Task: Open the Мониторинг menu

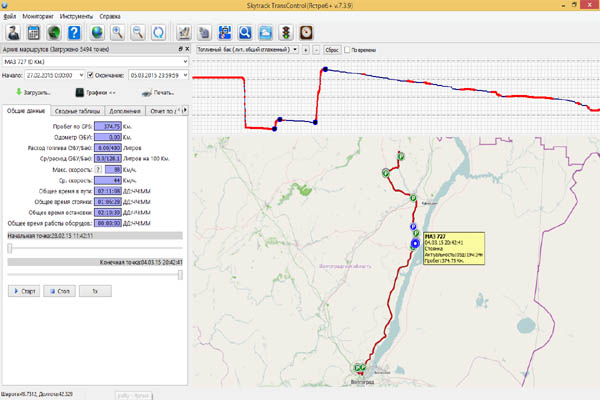Action: pos(38,17)
